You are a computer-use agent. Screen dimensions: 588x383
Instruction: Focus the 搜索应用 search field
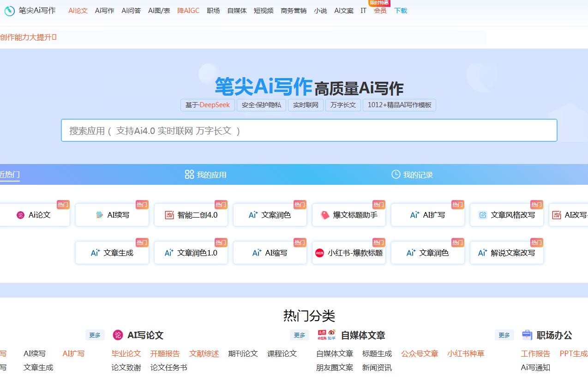point(309,130)
